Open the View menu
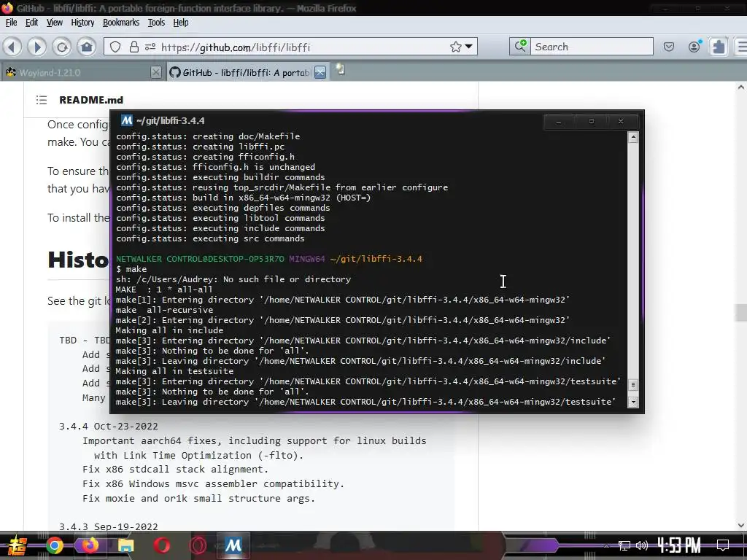 coord(54,23)
